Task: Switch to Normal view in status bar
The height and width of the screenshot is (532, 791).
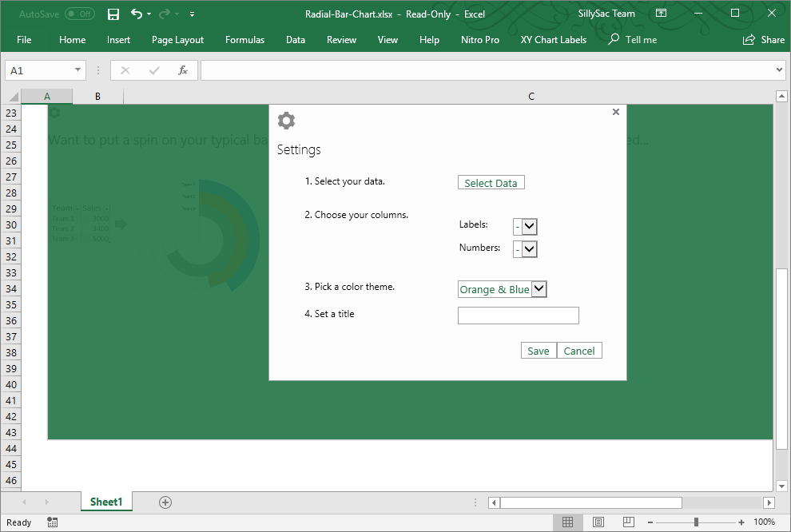Action: [x=567, y=522]
